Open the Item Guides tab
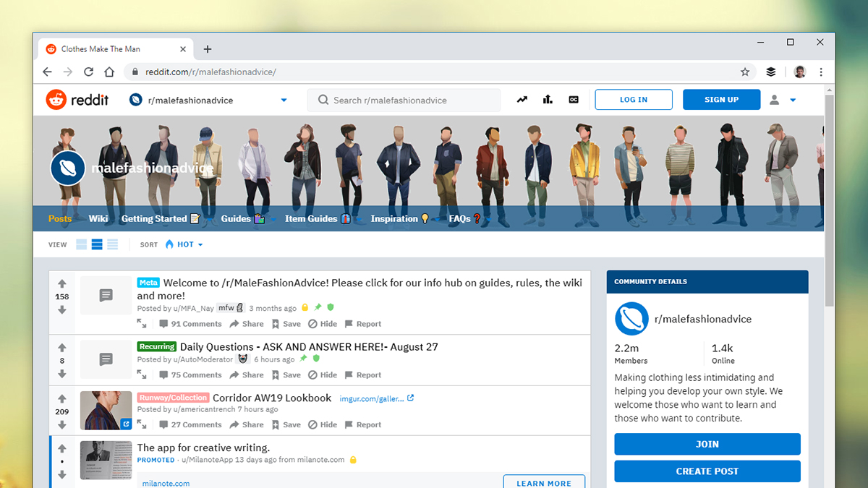This screenshot has height=488, width=868. 318,218
